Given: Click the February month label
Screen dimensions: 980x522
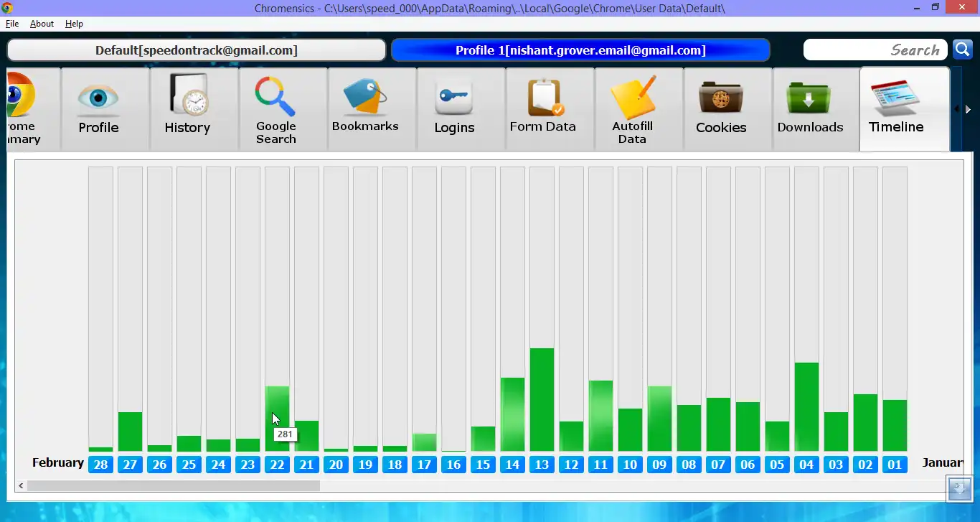Looking at the screenshot, I should 58,463.
